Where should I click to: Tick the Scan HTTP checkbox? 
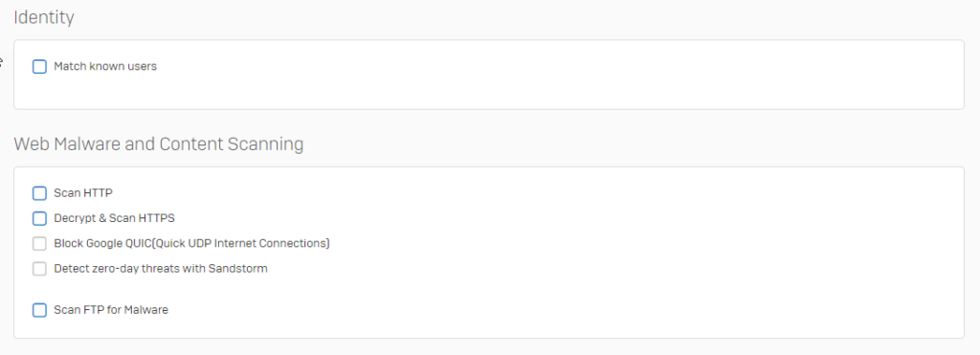(x=39, y=193)
